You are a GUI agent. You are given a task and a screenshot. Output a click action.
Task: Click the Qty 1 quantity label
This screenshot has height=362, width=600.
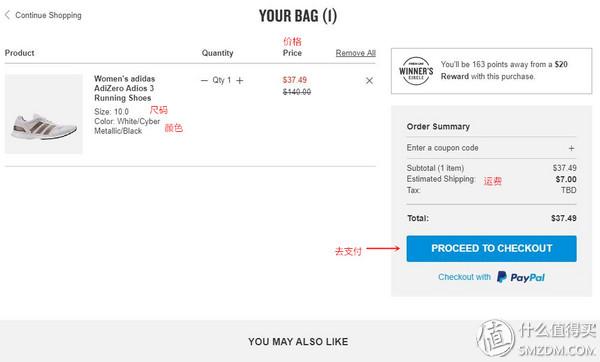click(222, 80)
